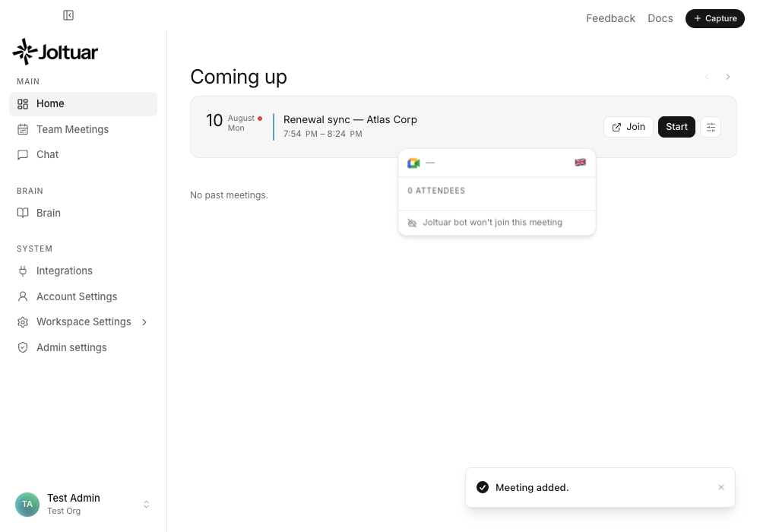Go to Team Meetings
Image resolution: width=760 pixels, height=532 pixels.
pos(84,129)
